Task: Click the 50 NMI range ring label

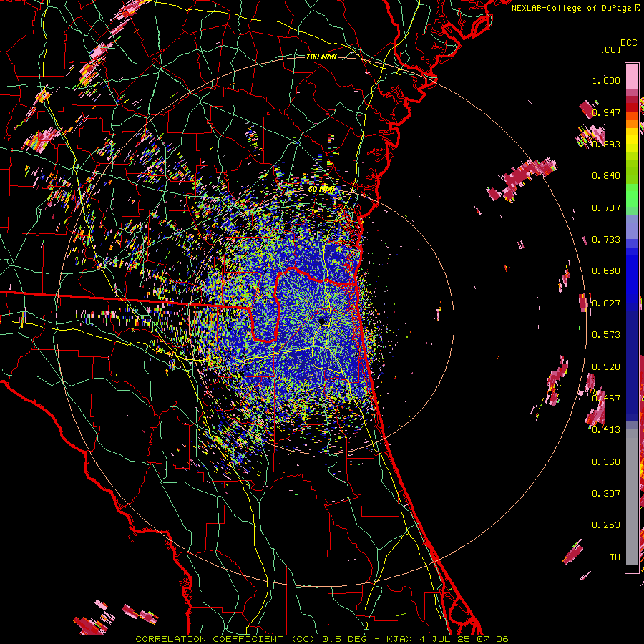Action: pos(321,190)
